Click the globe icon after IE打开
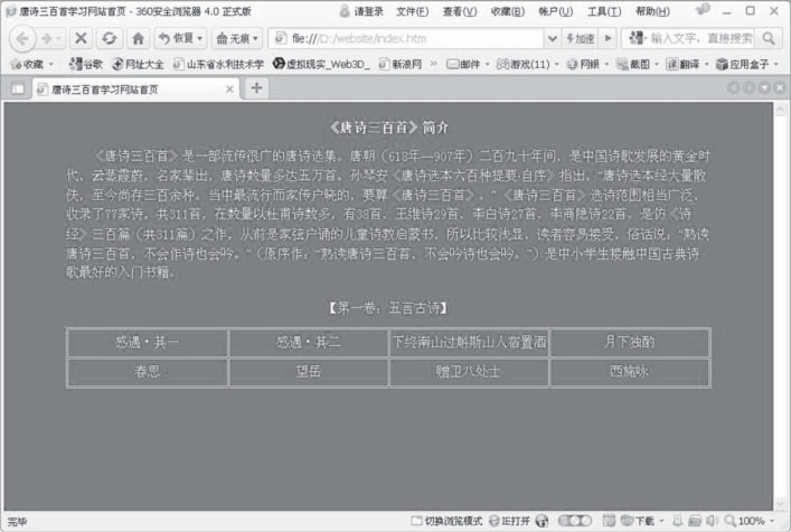The height and width of the screenshot is (532, 791). [x=542, y=521]
